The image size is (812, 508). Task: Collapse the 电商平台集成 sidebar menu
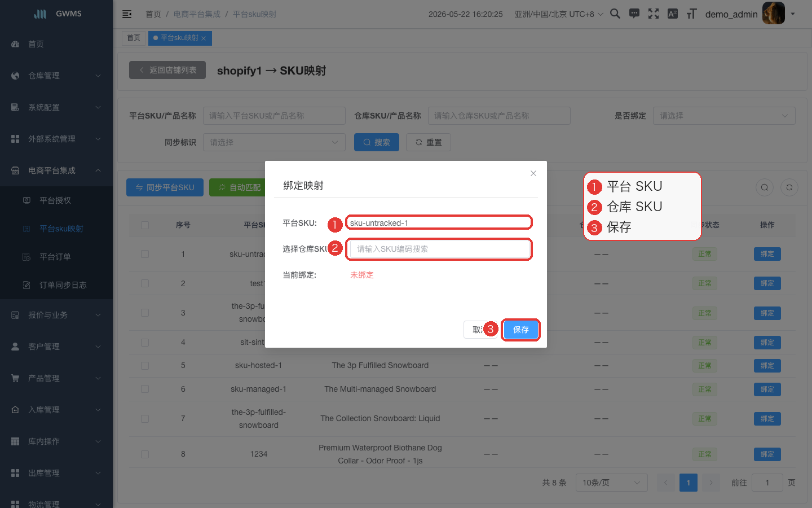point(56,170)
